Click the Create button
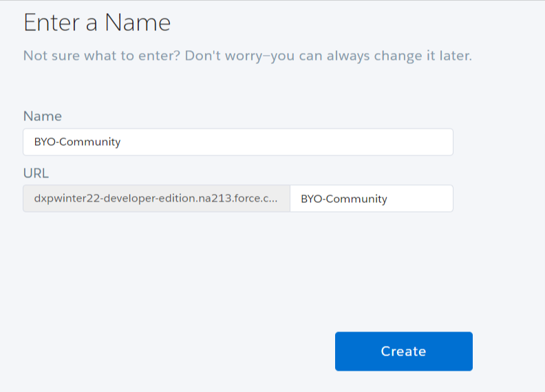545x392 pixels. (x=403, y=351)
